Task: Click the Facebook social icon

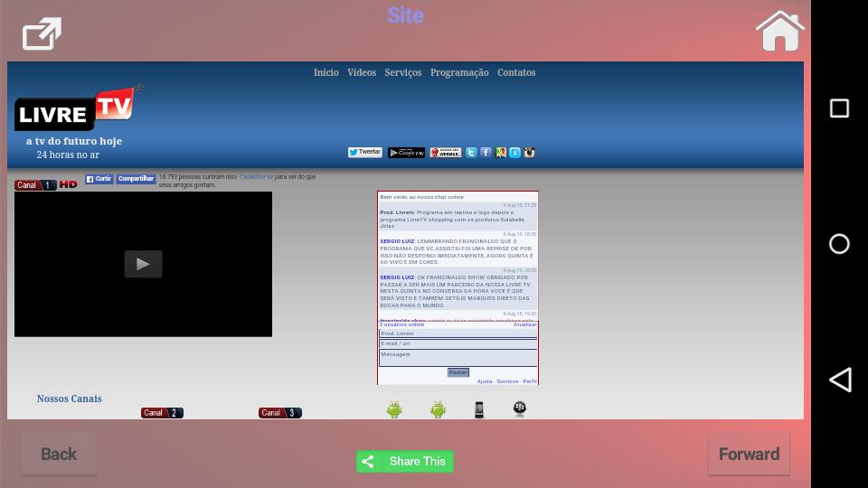Action: (486, 153)
